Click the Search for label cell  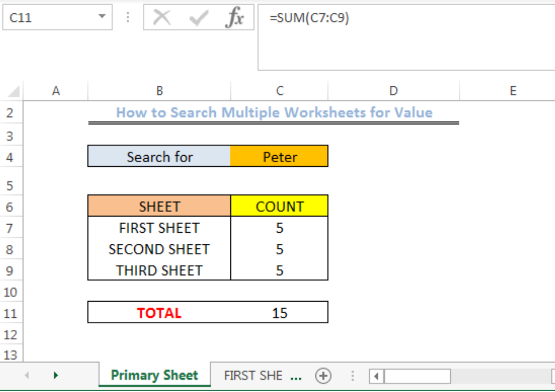pyautogui.click(x=159, y=156)
